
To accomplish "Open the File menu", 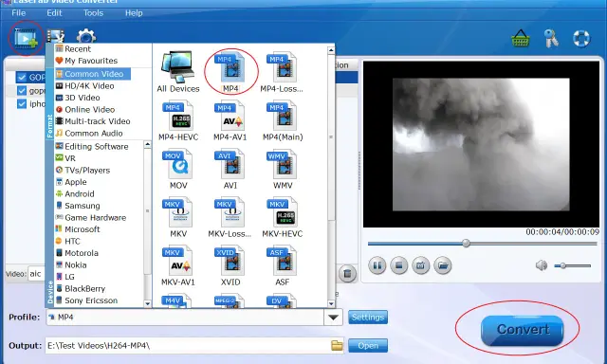I will pos(19,12).
